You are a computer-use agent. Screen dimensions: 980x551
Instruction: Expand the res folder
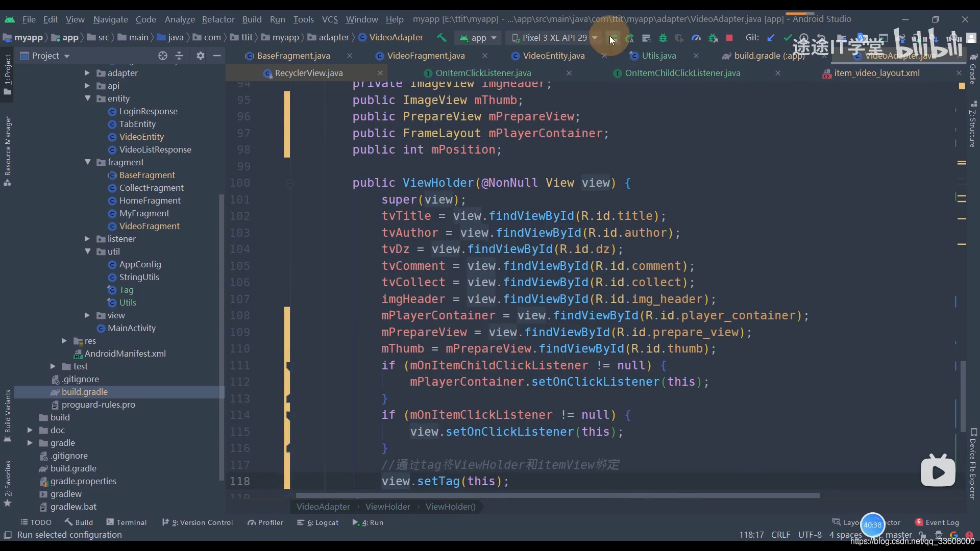(64, 341)
